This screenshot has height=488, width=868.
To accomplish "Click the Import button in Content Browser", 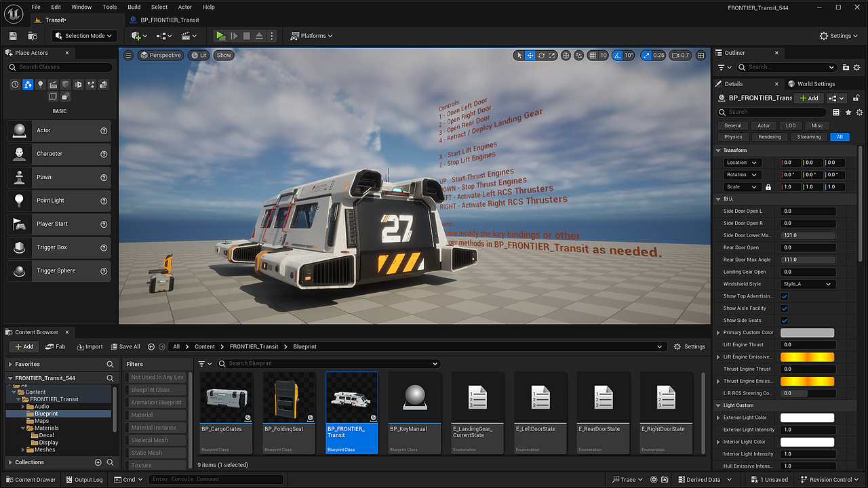I will click(90, 346).
